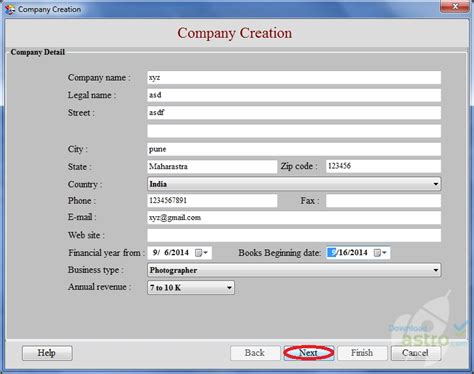Screen dimensions: 474x374
Task: Click the Finish button
Action: [362, 353]
